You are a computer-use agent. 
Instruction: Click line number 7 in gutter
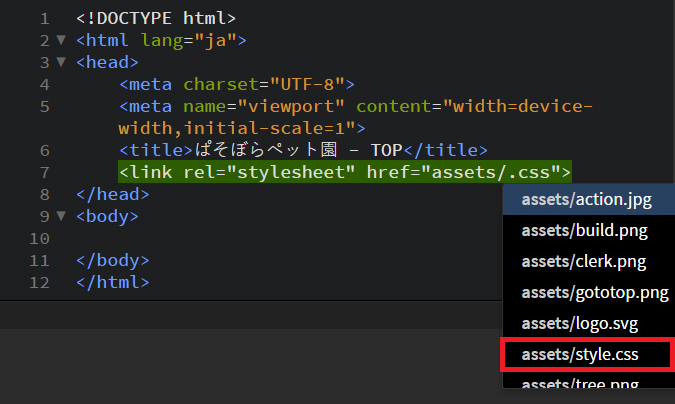[43, 172]
